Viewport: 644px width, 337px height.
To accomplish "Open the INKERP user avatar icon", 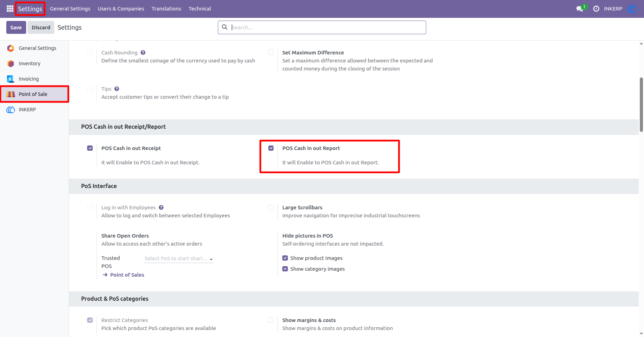I will tap(632, 9).
